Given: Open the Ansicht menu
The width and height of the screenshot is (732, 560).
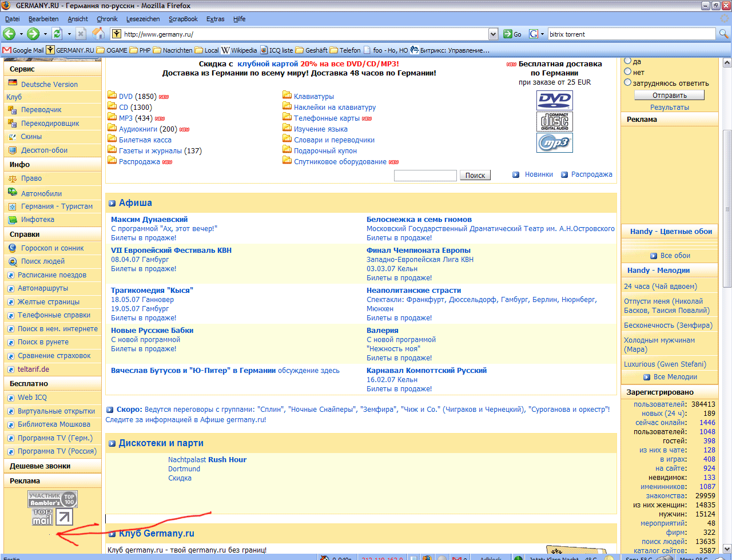Looking at the screenshot, I should tap(78, 19).
